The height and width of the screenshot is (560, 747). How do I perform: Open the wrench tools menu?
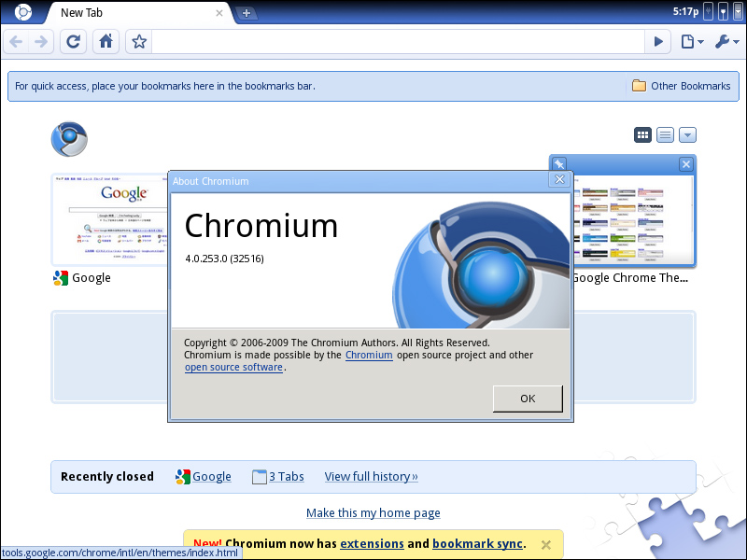click(722, 42)
